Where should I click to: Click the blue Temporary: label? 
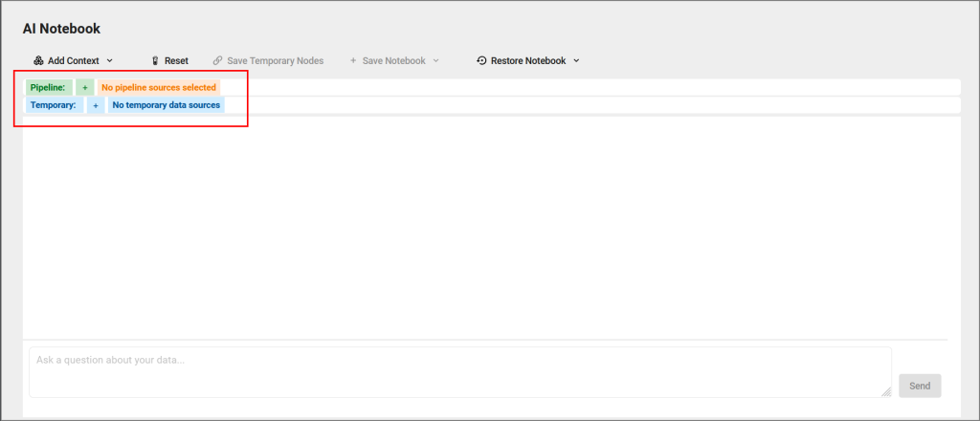(x=55, y=105)
